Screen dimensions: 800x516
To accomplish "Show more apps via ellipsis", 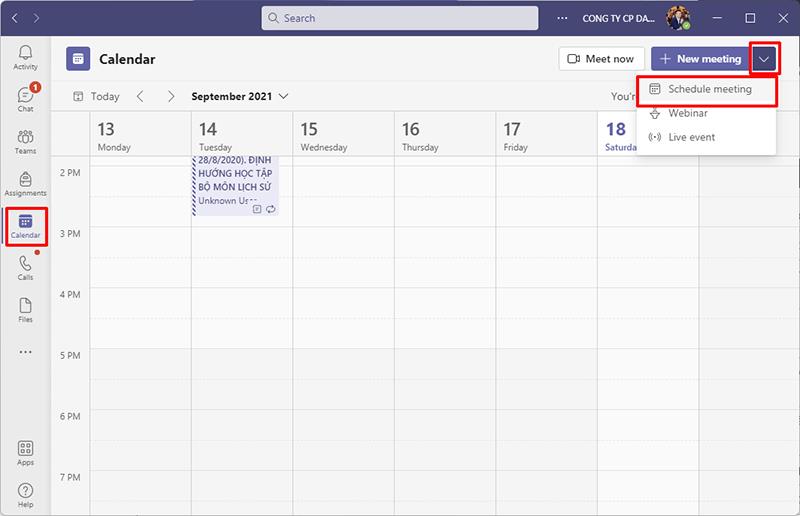I will pyautogui.click(x=25, y=351).
